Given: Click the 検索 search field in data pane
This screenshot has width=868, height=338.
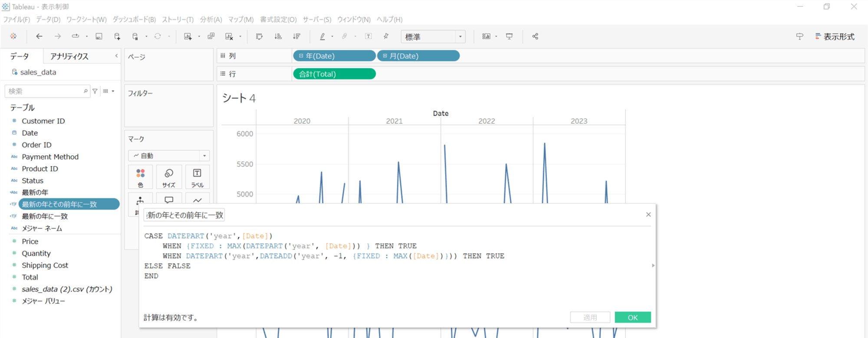Looking at the screenshot, I should point(47,91).
